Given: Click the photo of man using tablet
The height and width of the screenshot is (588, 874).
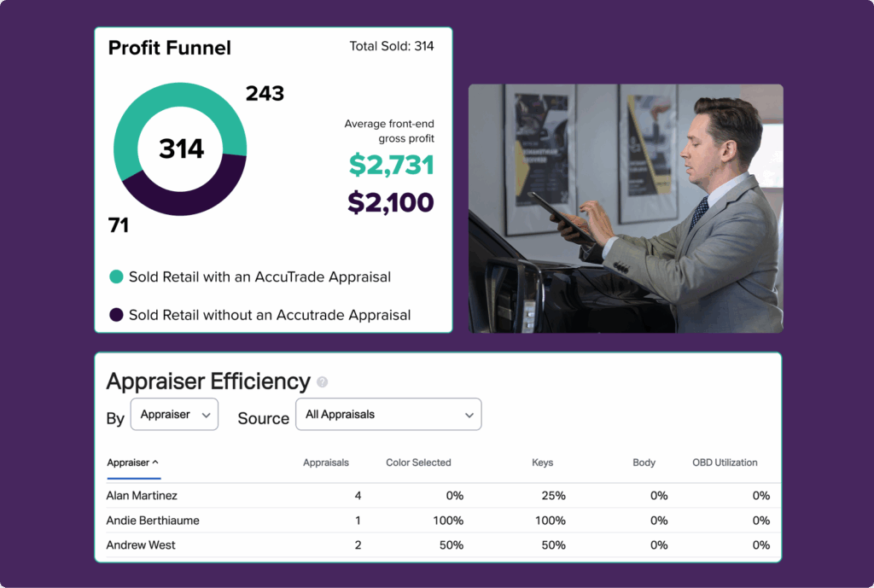Looking at the screenshot, I should click(625, 208).
